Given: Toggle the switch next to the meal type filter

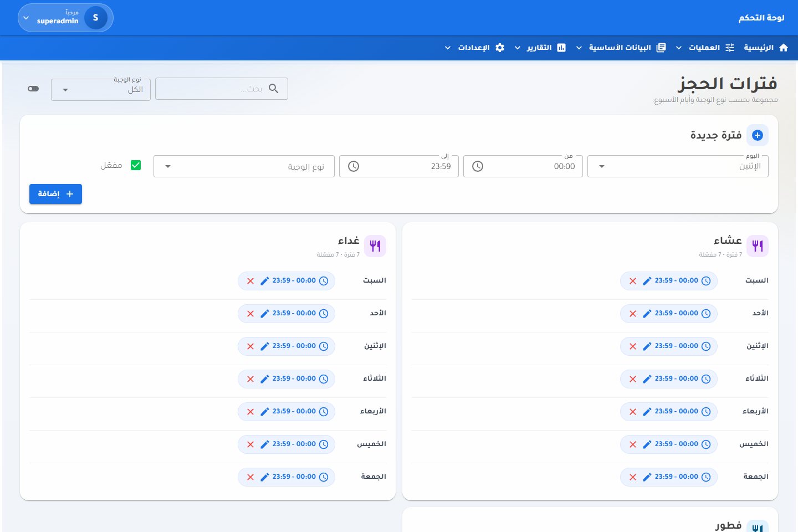Looking at the screenshot, I should [x=33, y=89].
